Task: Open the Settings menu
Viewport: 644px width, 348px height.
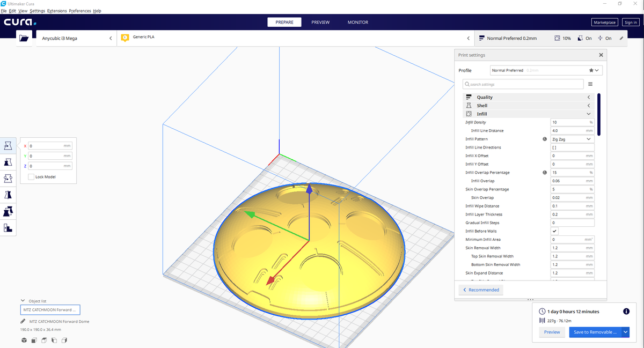Action: coord(38,11)
